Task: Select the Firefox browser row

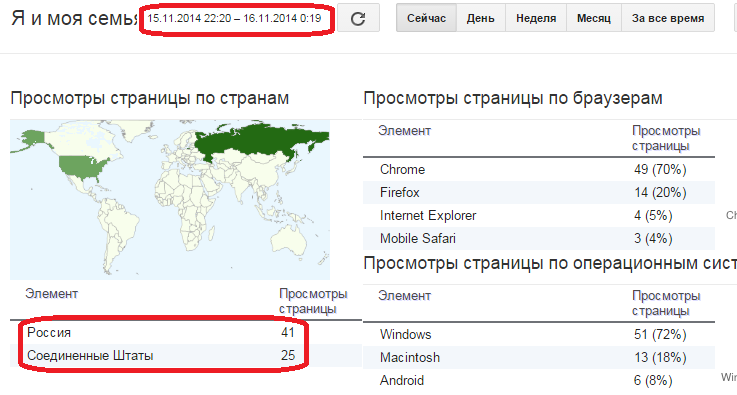Action: (539, 192)
